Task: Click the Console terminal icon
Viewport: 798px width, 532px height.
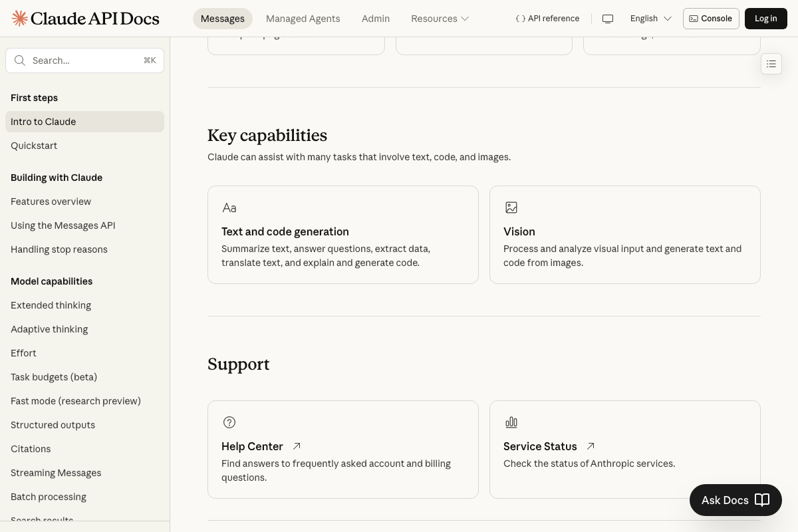Action: tap(694, 19)
